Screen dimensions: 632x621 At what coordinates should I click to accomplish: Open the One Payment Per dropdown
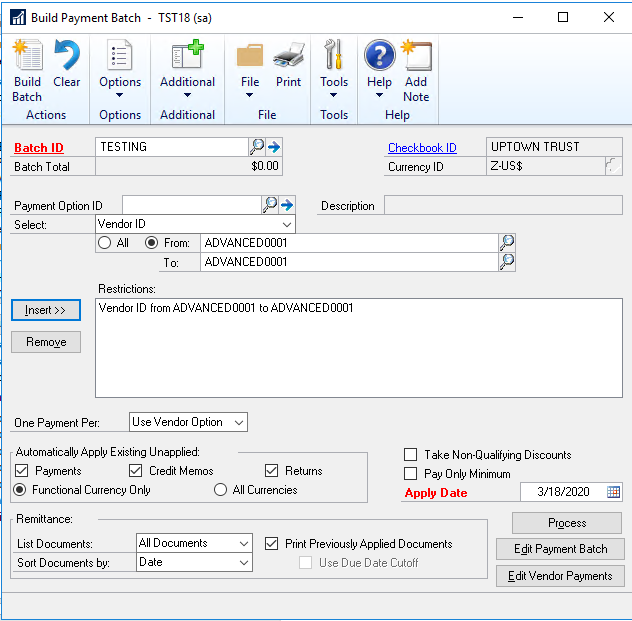tap(238, 422)
